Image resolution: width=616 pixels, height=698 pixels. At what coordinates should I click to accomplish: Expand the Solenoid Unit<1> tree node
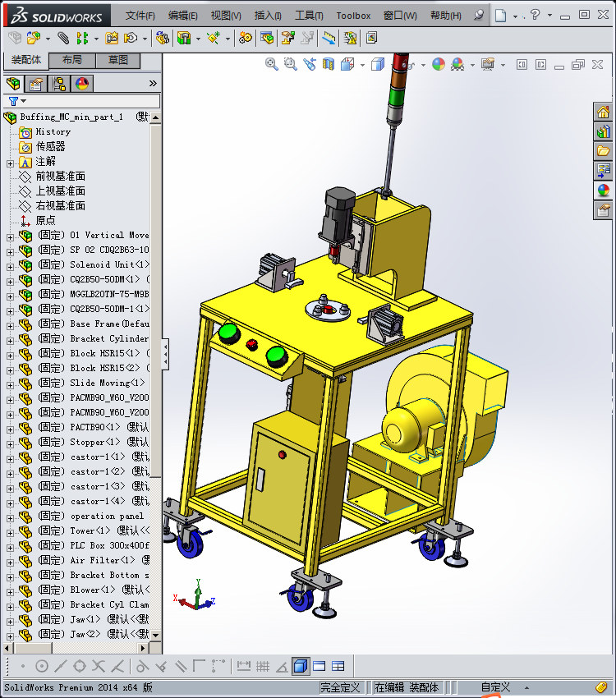(x=10, y=267)
